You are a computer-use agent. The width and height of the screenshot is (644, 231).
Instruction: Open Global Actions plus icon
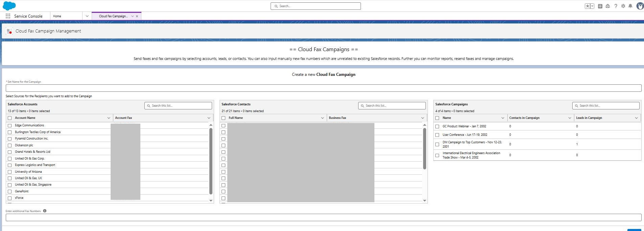pos(600,6)
